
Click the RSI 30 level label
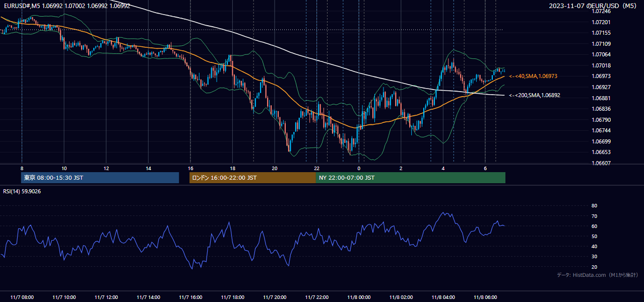tap(594, 257)
